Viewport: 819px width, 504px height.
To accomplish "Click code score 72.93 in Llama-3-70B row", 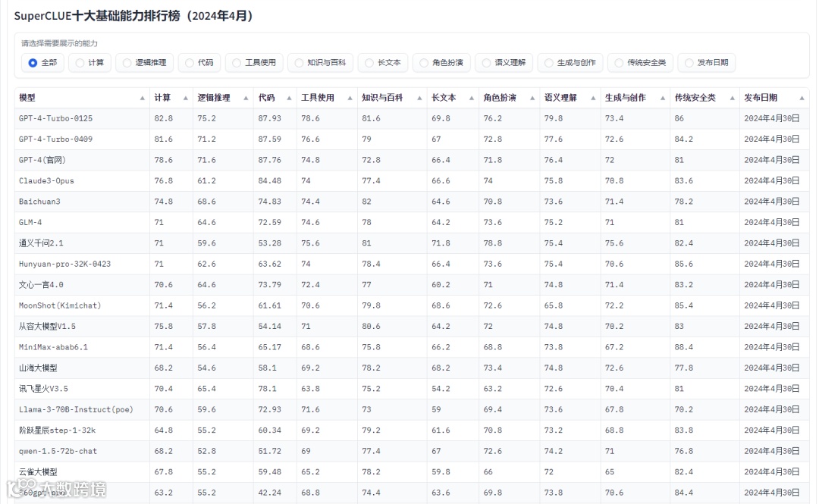I will click(269, 410).
